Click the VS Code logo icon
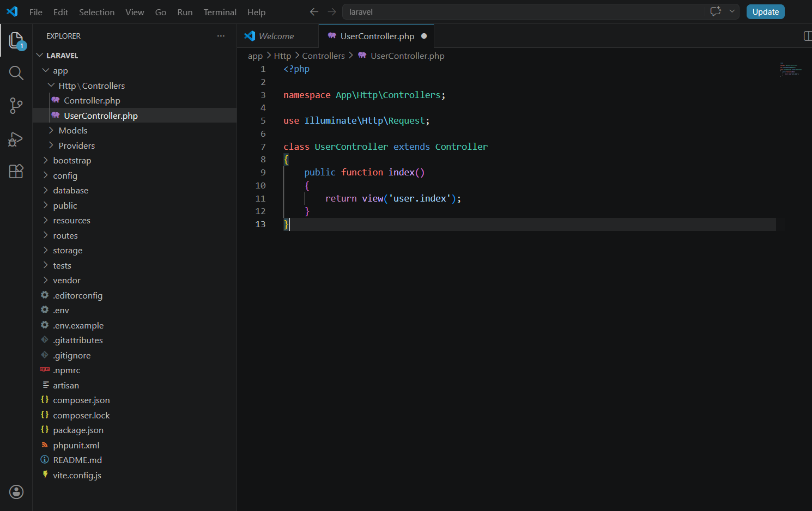 [12, 11]
